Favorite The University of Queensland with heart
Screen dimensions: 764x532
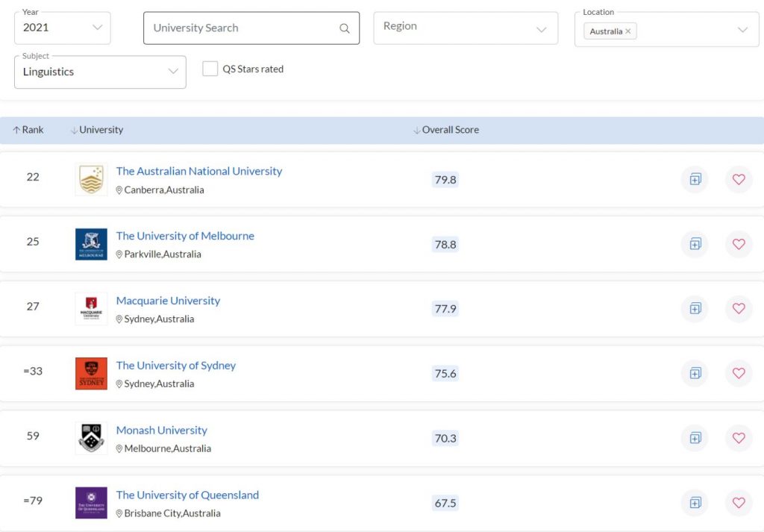tap(739, 503)
